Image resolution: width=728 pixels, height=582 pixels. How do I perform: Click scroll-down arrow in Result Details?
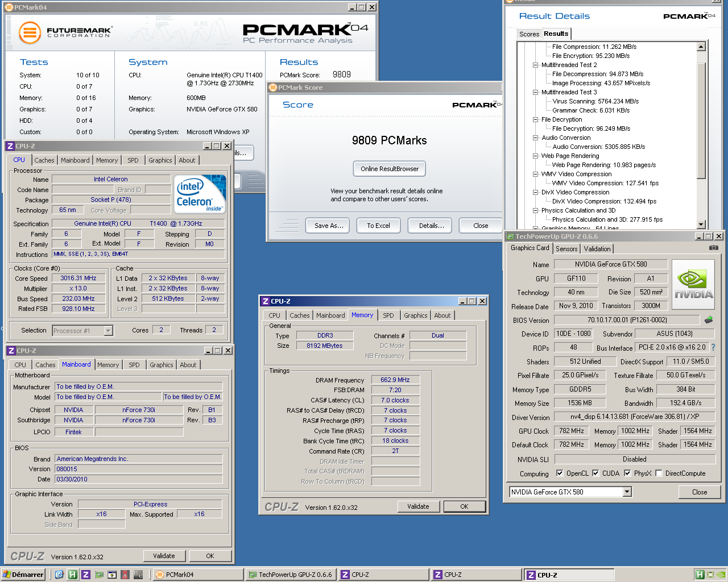[x=701, y=225]
